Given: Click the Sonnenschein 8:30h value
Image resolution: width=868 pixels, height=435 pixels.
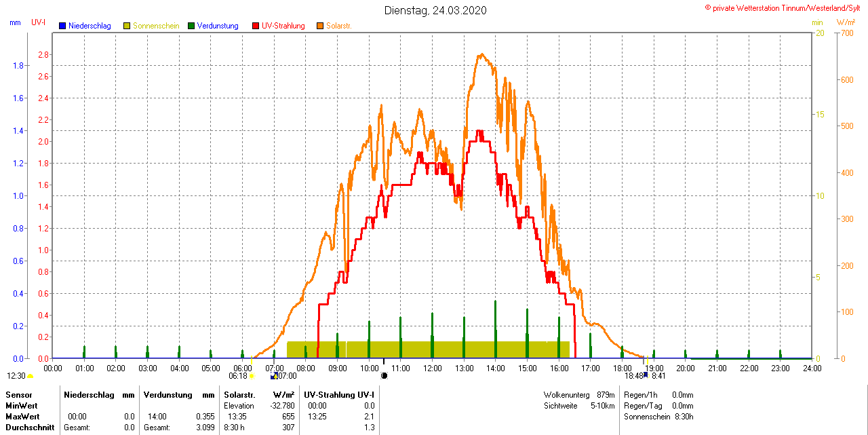Looking at the screenshot, I should tap(684, 417).
